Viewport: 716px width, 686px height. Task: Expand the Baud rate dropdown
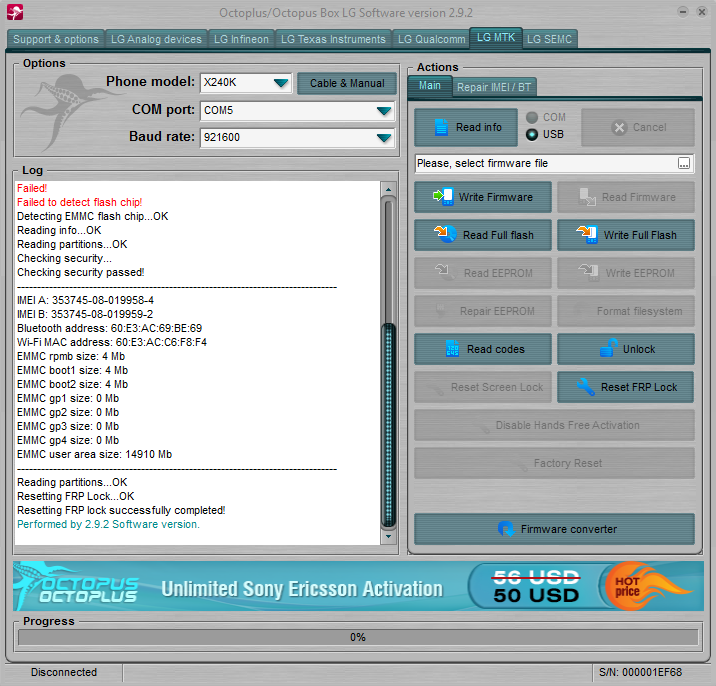click(x=384, y=137)
